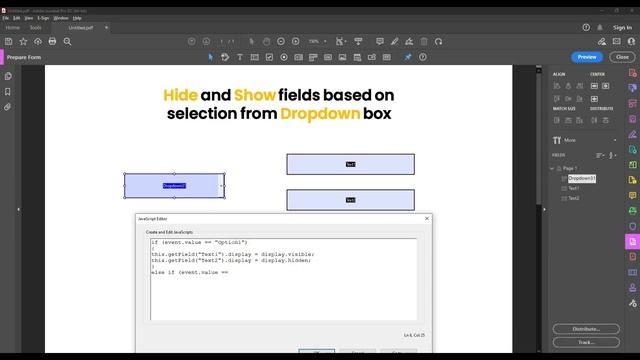The image size is (640, 360).
Task: Close the JavaScript Editor dialog
Action: 427,218
